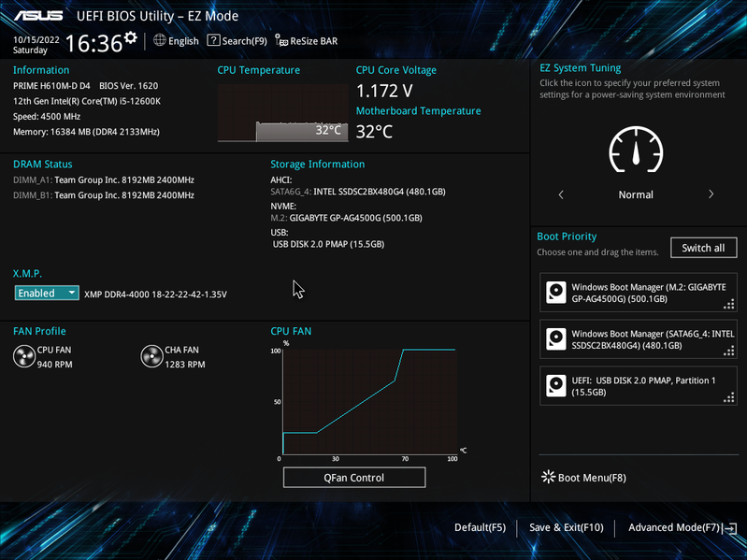Click PRIME H610M-D D4 board name

tap(51, 86)
